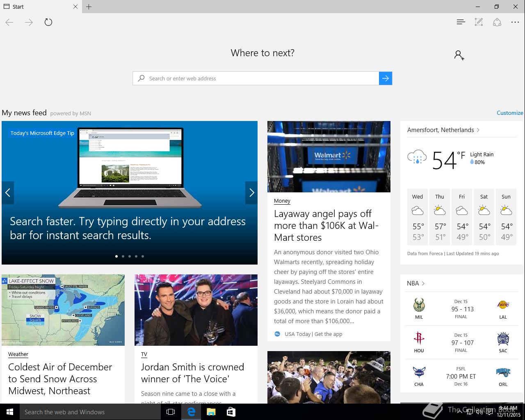Expand Amersfoort, Netherlands weather location
525x420 pixels.
pyautogui.click(x=443, y=130)
